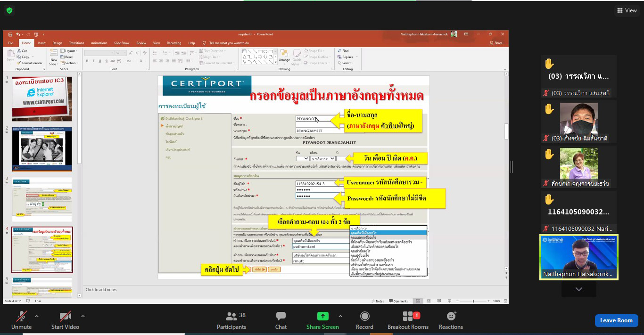Open the Zoom Reactions menu

[x=451, y=320]
